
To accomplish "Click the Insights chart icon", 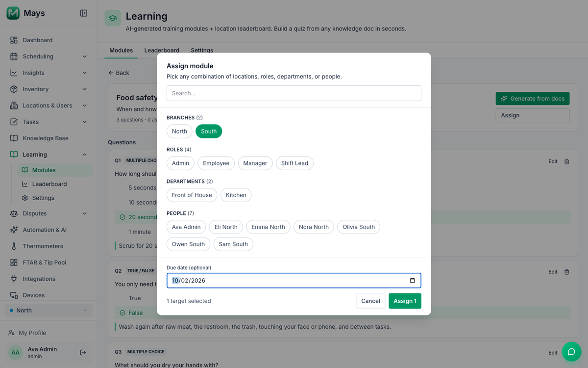I will (x=14, y=73).
